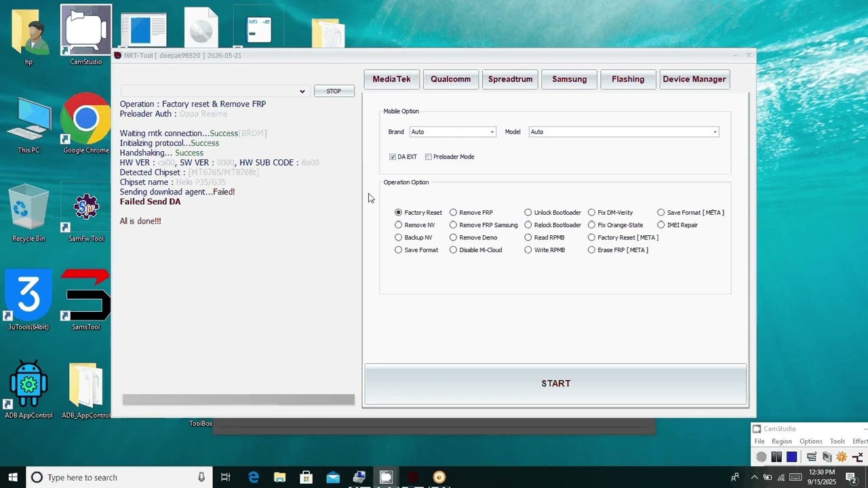
Task: Click the Windows taskbar search field
Action: coord(119,477)
